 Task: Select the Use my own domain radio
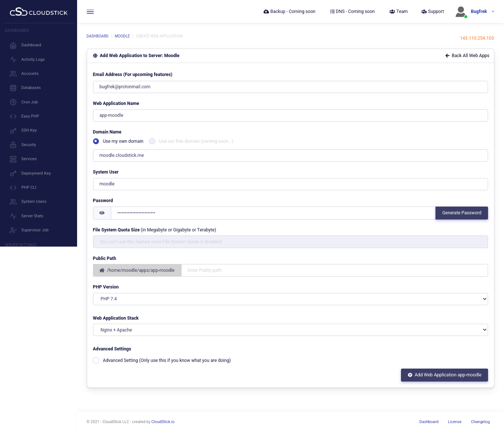[x=96, y=141]
